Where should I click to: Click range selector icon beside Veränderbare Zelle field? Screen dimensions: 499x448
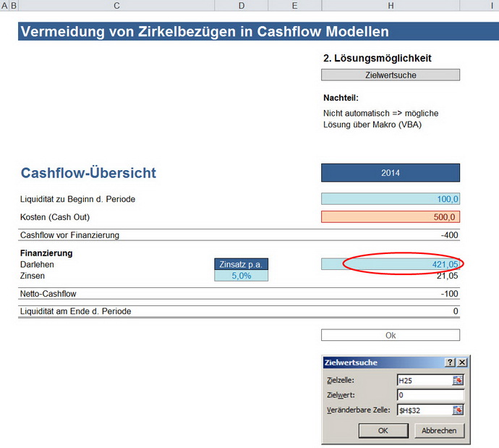pyautogui.click(x=458, y=410)
